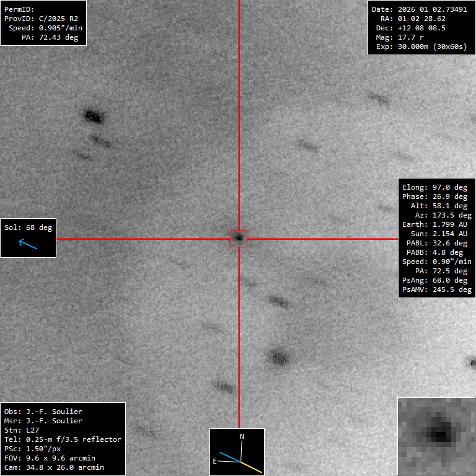This screenshot has height=476, width=476.
Task: Click the red target box around the comet
Action: (239, 238)
